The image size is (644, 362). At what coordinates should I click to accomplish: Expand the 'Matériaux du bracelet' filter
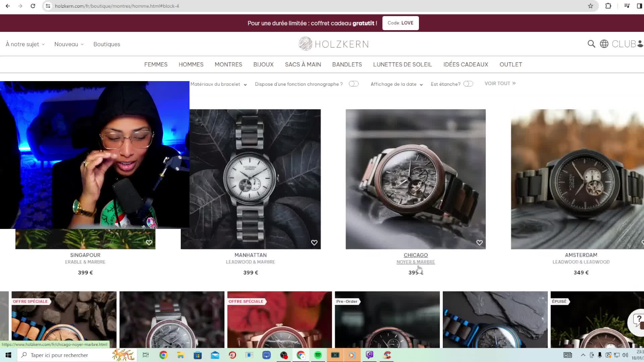pos(219,84)
